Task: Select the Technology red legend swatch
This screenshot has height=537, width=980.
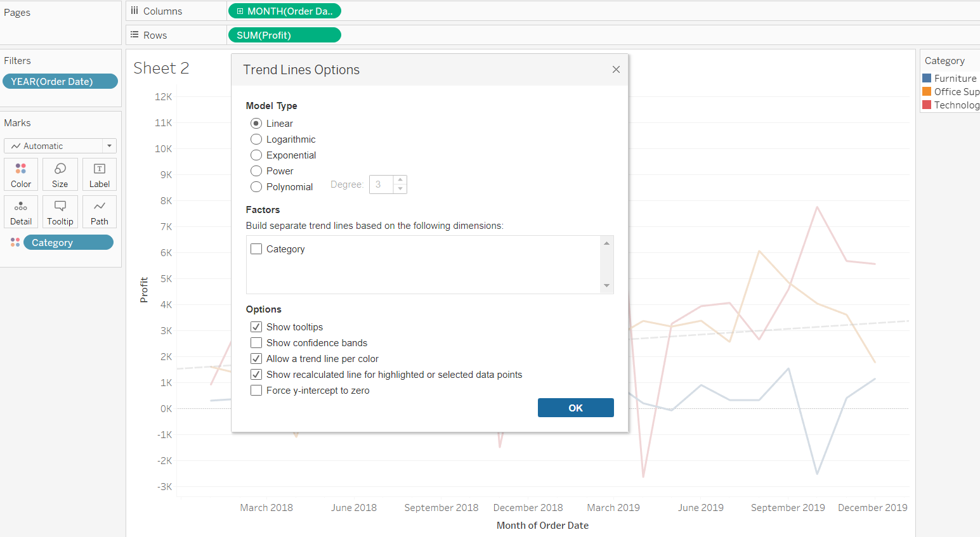Action: (x=927, y=105)
